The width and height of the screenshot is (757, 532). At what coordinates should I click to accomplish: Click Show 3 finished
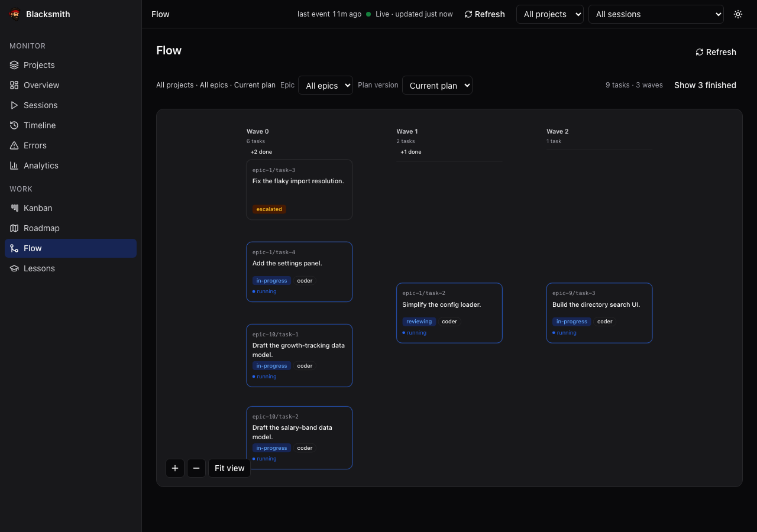[705, 85]
